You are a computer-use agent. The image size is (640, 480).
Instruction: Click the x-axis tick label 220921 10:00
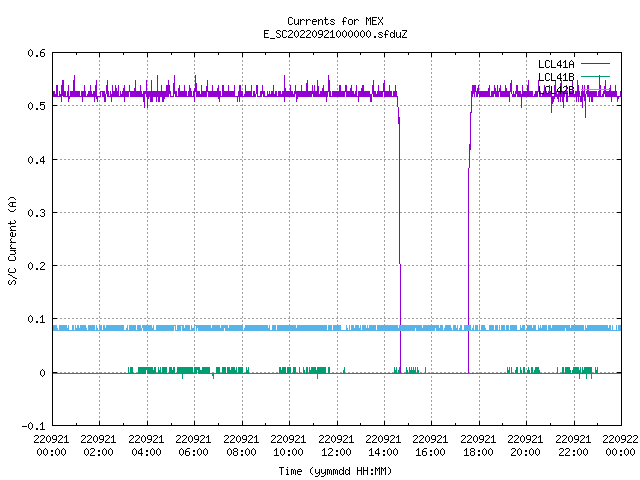tap(288, 446)
